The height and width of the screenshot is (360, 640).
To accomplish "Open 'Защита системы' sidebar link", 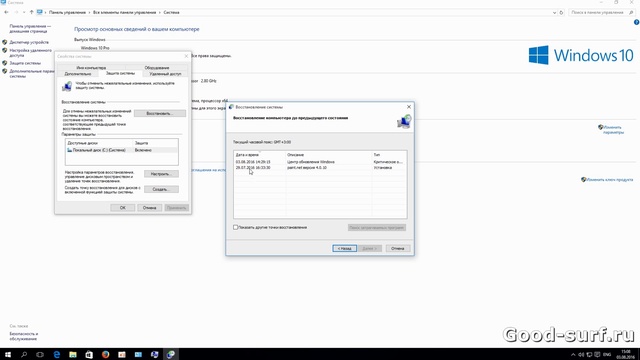I will (25, 63).
